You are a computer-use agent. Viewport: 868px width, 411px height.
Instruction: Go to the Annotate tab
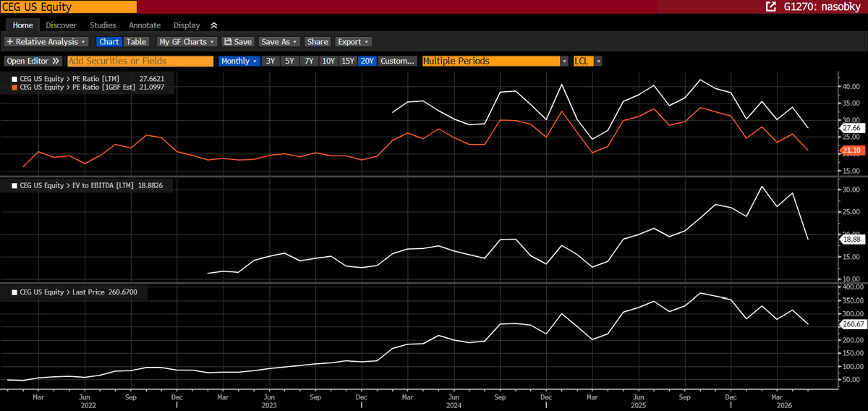145,25
